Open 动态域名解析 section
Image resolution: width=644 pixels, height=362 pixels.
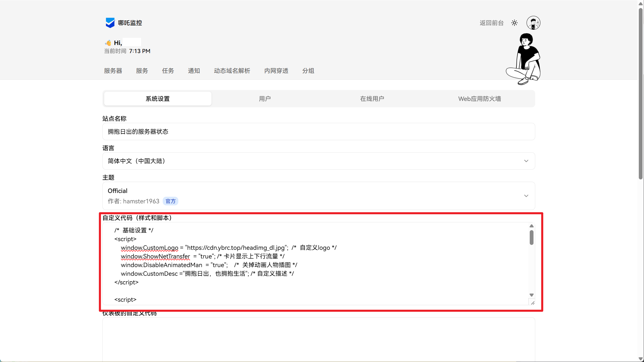point(232,71)
